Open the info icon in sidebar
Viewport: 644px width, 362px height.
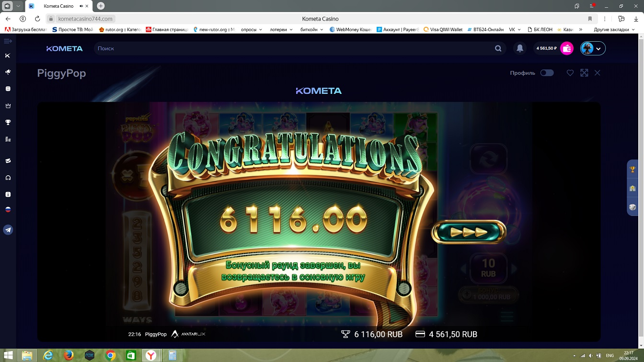pyautogui.click(x=8, y=194)
